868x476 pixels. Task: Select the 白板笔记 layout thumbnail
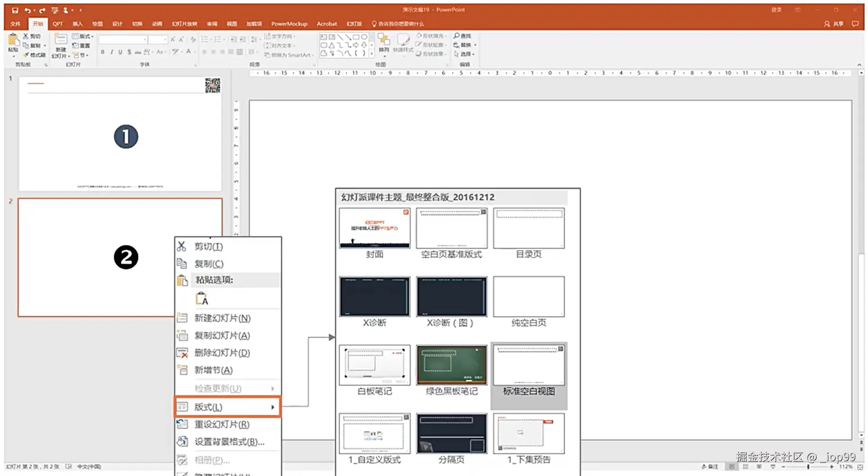(374, 365)
